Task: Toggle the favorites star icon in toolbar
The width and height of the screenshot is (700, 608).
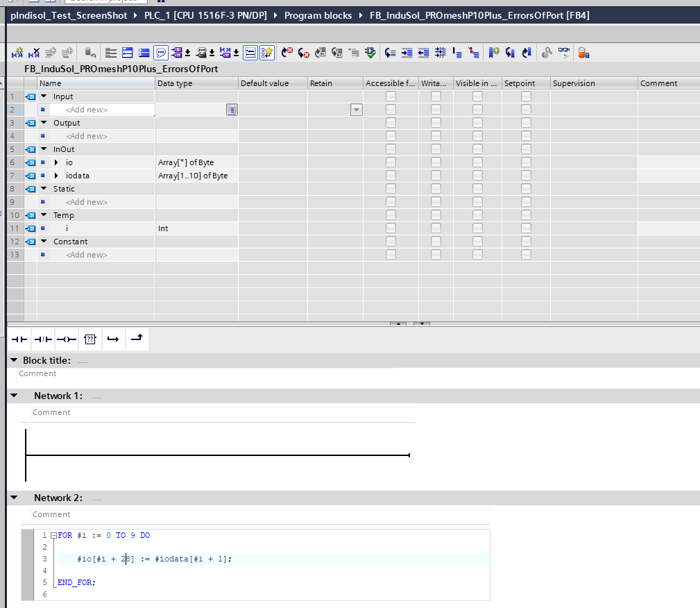Action: pos(267,53)
